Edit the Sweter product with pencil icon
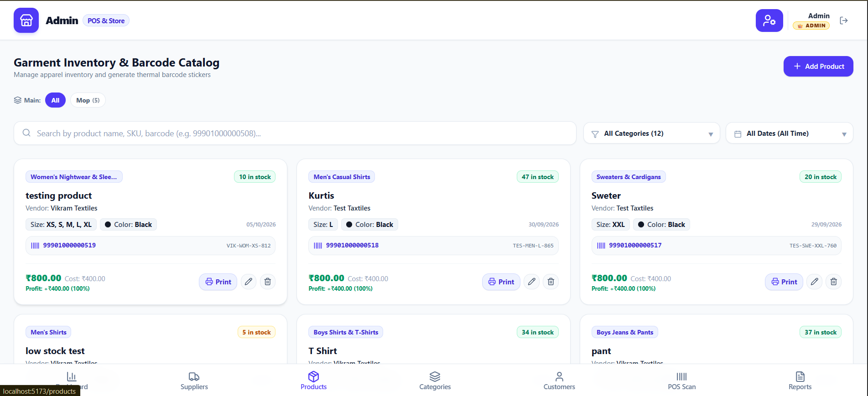Screen dimensions: 868x396 point(814,282)
